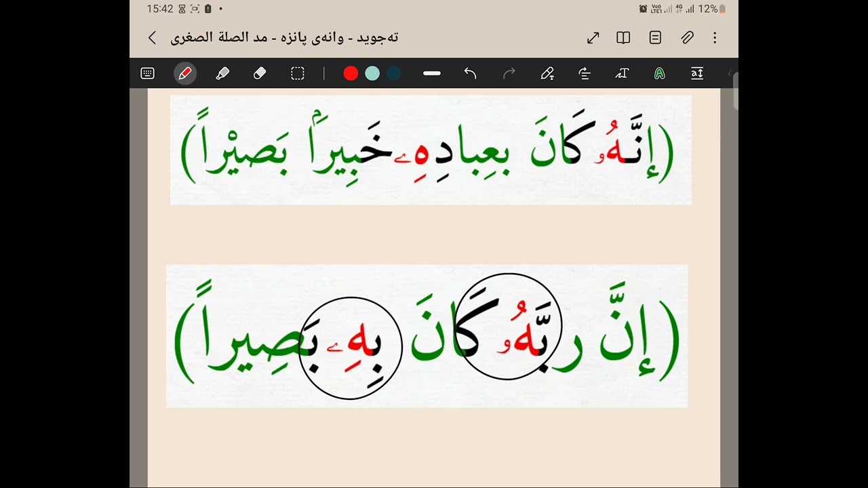Pick the red pen color

[351, 74]
